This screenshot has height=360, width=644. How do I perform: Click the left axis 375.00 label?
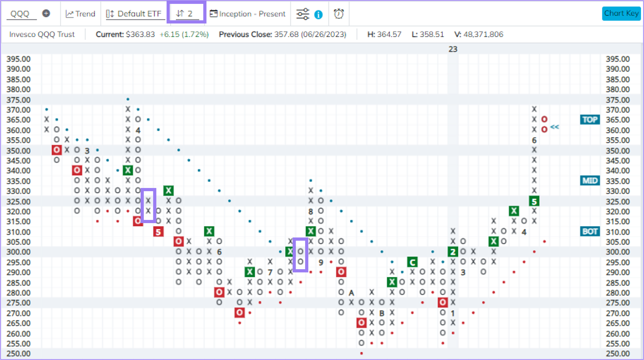pyautogui.click(x=18, y=100)
